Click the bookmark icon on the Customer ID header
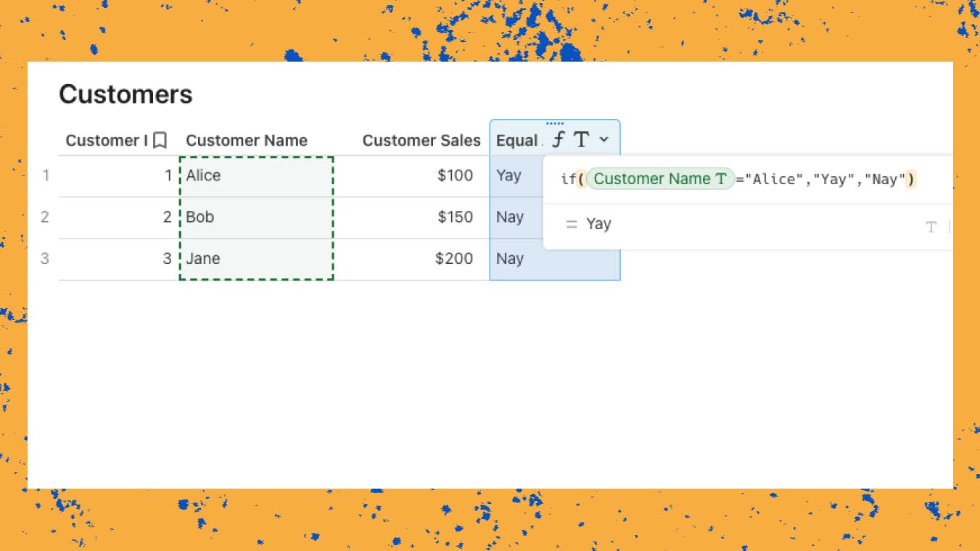980x551 pixels. (160, 140)
